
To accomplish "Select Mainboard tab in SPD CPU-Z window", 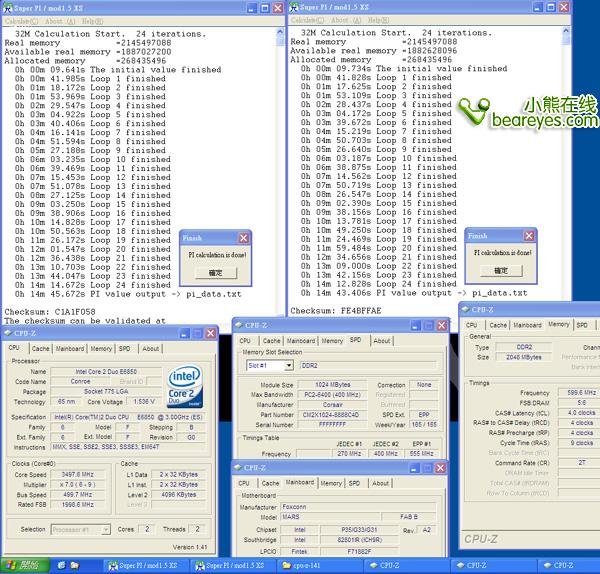I will [x=301, y=341].
